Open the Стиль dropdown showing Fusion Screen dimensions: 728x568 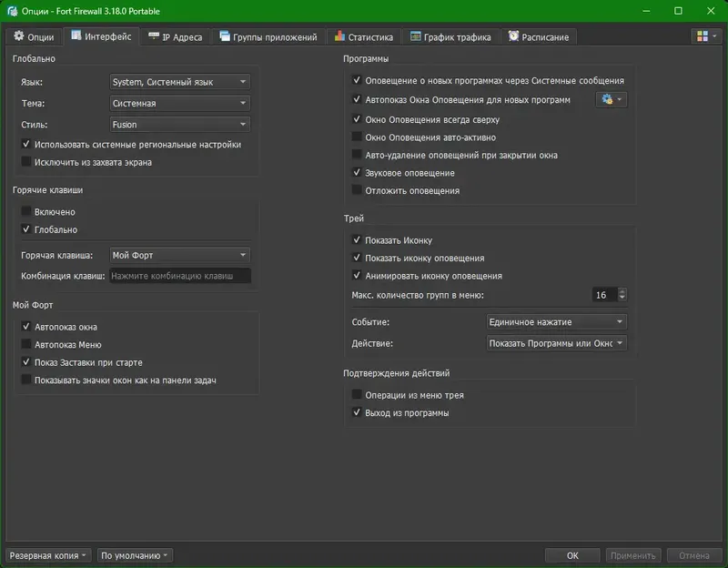click(178, 124)
